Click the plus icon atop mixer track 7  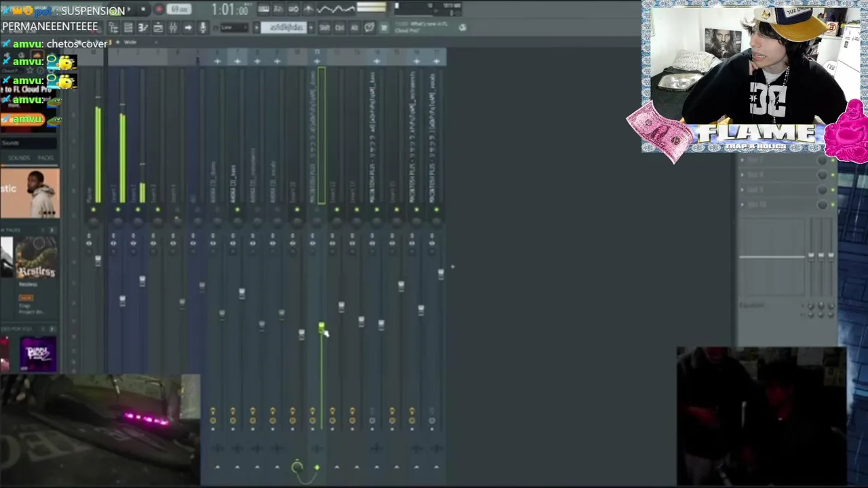click(237, 61)
